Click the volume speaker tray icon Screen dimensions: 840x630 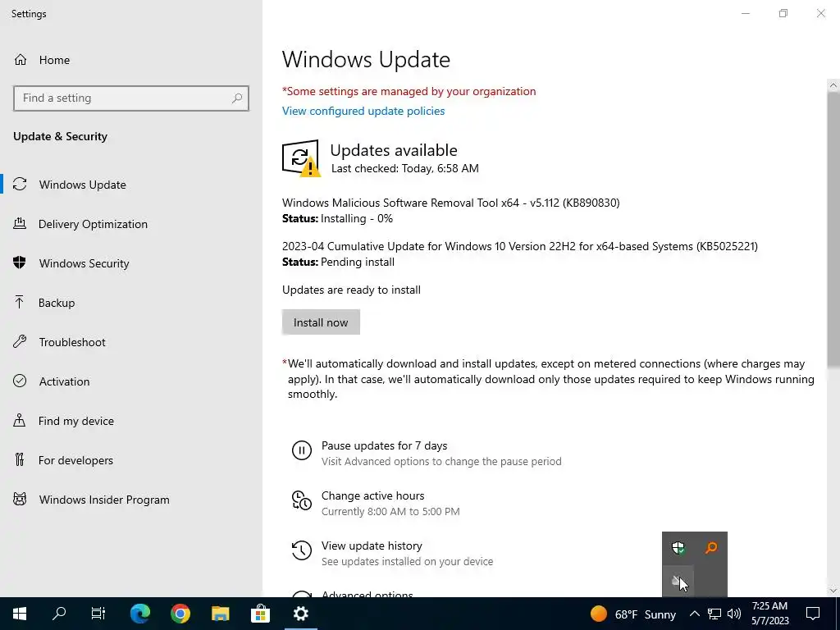pos(734,614)
